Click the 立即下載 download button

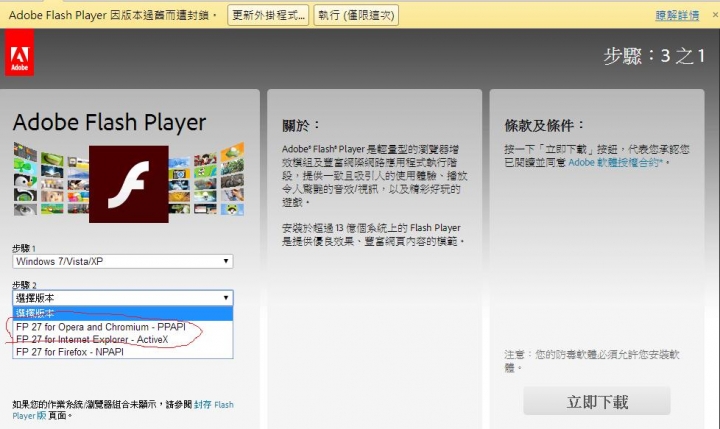pyautogui.click(x=597, y=401)
